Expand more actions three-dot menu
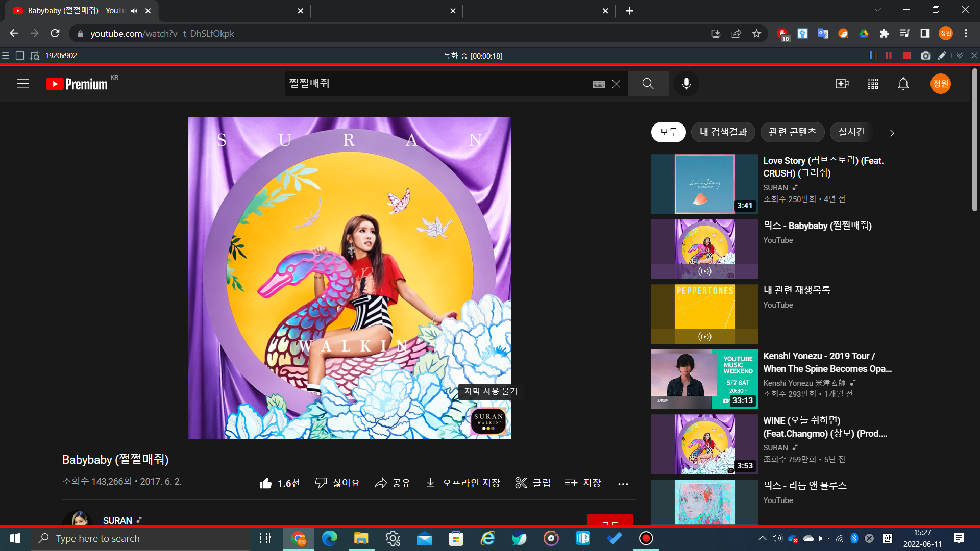This screenshot has height=551, width=980. click(x=623, y=484)
